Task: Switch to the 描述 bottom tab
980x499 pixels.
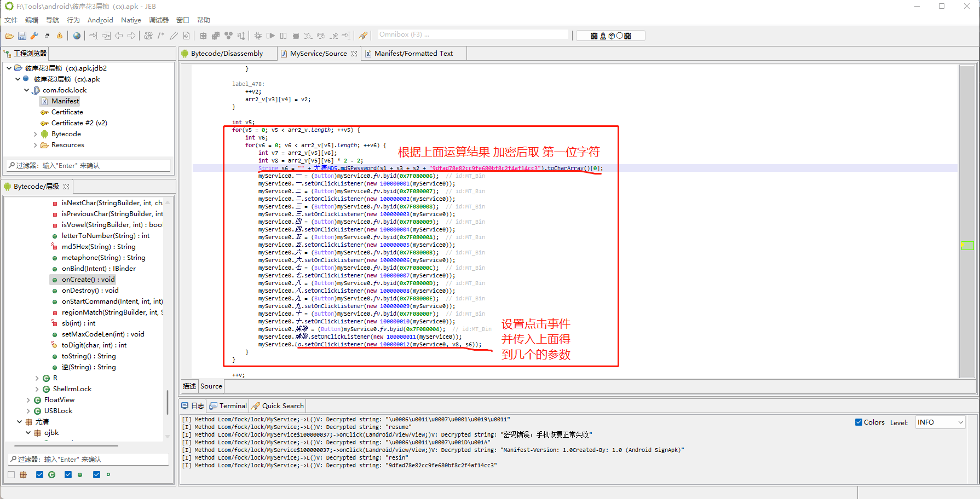Action: click(x=189, y=386)
